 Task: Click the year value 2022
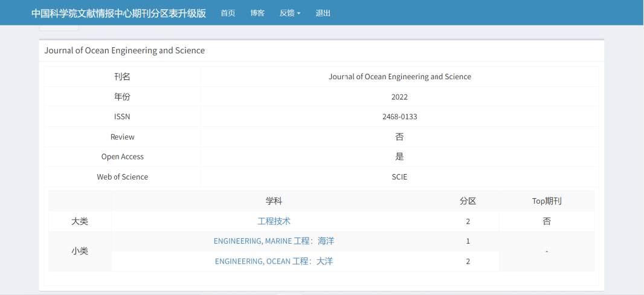point(399,97)
